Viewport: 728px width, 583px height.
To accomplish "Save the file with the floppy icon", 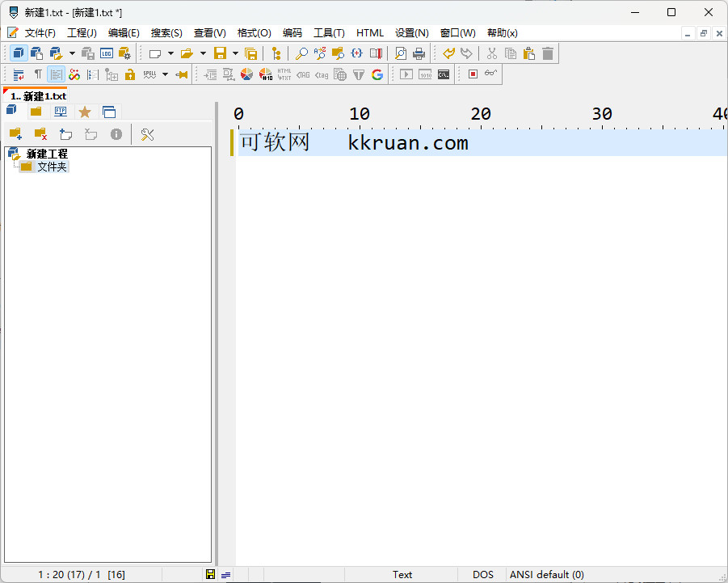I will [x=220, y=53].
